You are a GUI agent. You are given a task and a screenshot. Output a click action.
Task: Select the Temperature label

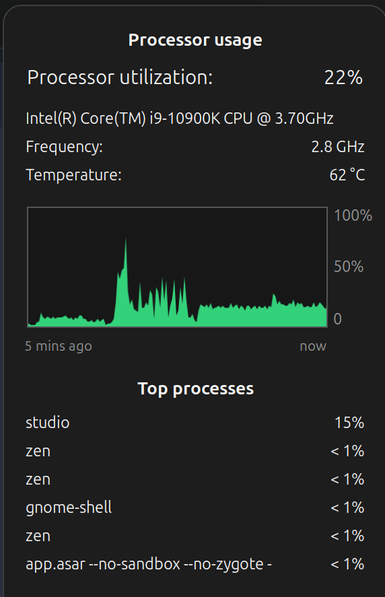point(73,175)
